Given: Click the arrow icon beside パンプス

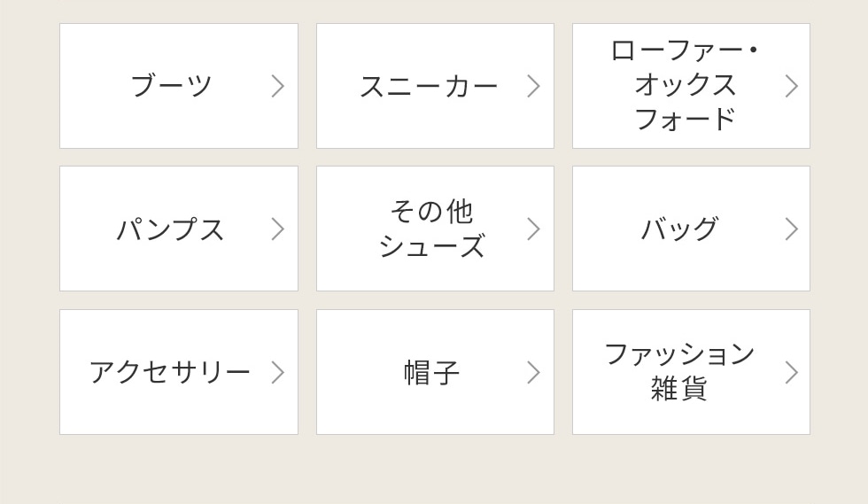Looking at the screenshot, I should click(x=277, y=229).
